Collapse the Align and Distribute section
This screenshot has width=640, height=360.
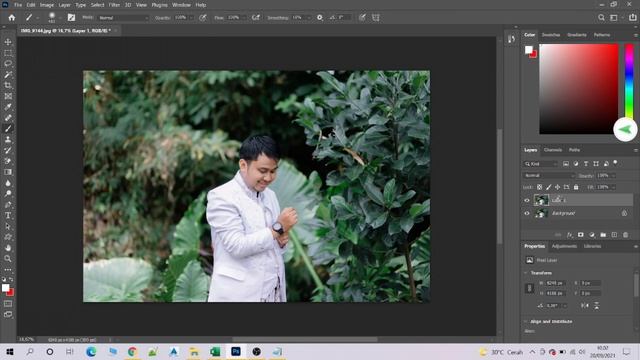(x=526, y=322)
